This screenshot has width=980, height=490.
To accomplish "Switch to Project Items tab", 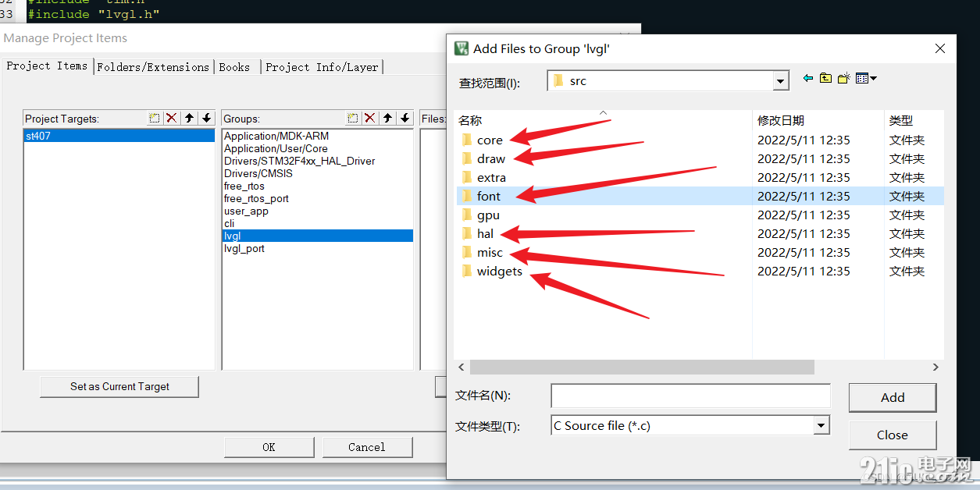I will click(47, 66).
